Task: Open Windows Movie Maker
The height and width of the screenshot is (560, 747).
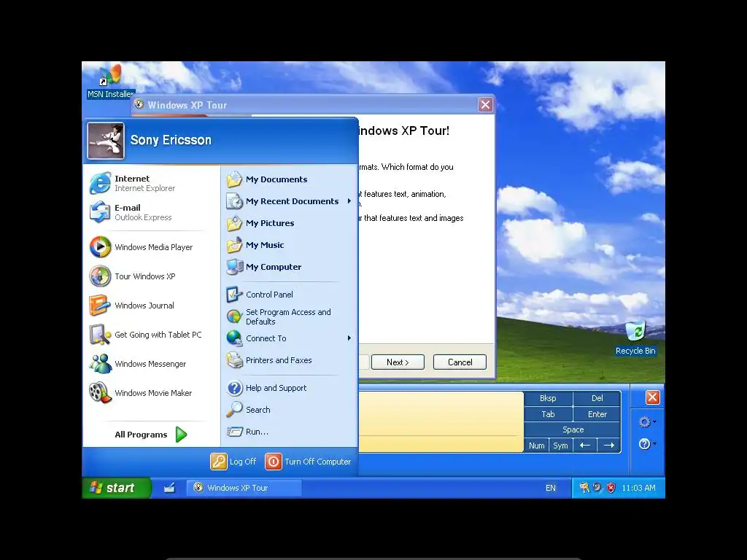Action: [x=152, y=393]
